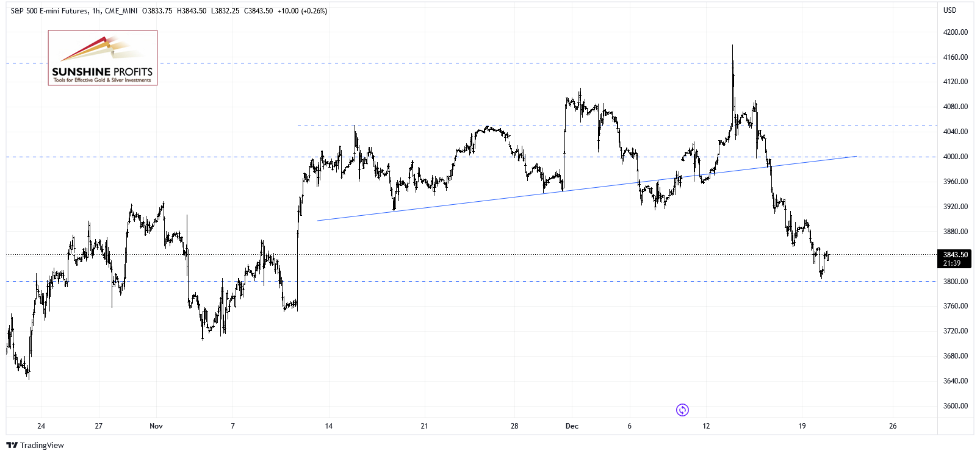Click date 26 on the time axis
This screenshot has width=980, height=456.
(893, 426)
